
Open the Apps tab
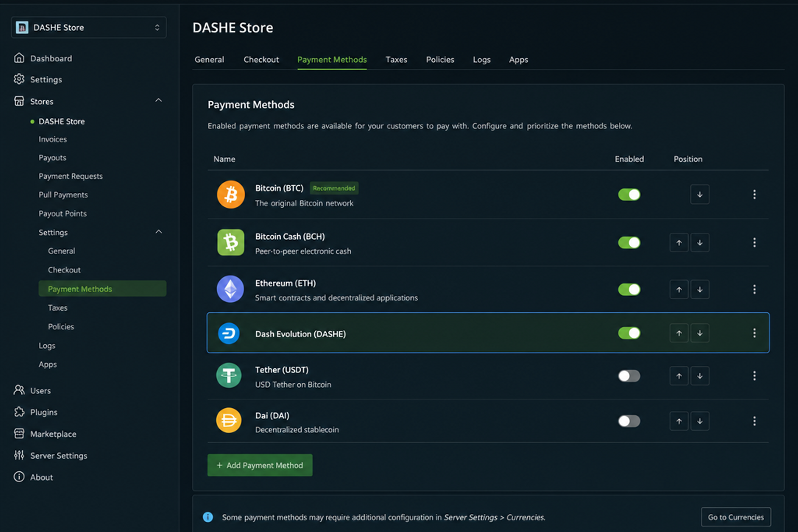[518, 60]
